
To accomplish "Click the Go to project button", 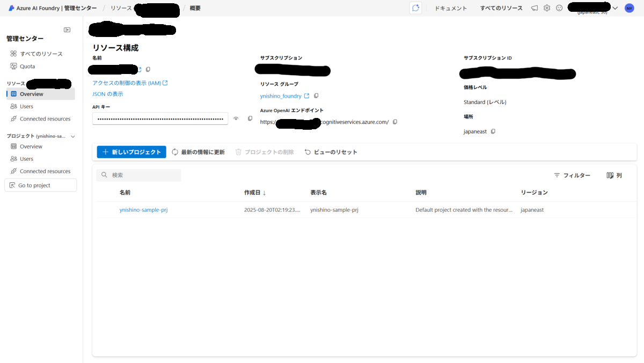I will 41,185.
